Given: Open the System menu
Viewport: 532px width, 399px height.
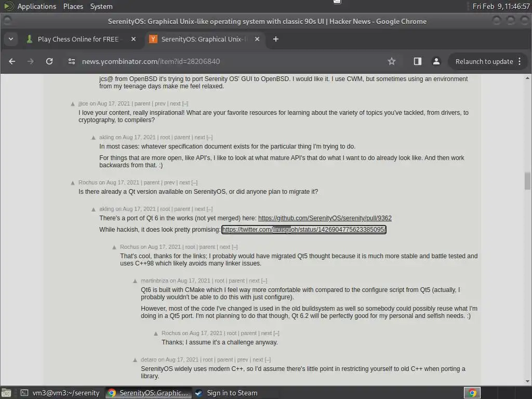Looking at the screenshot, I should (101, 6).
